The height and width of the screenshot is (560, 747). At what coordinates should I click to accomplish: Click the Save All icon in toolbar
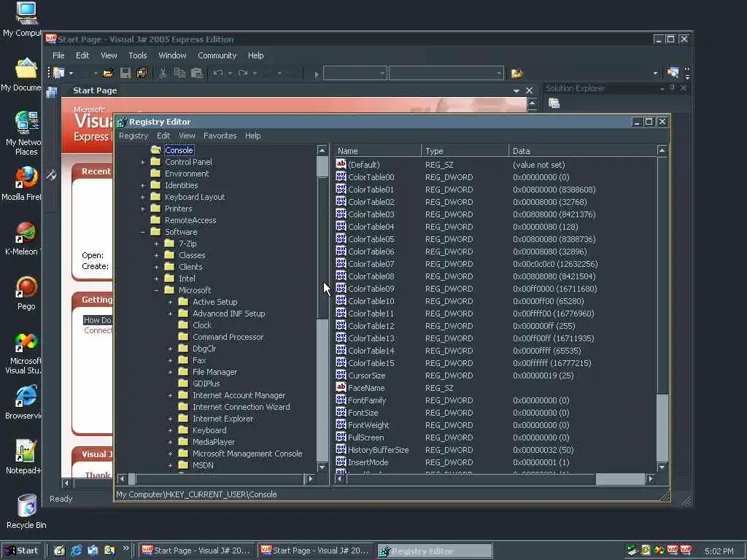coord(142,73)
